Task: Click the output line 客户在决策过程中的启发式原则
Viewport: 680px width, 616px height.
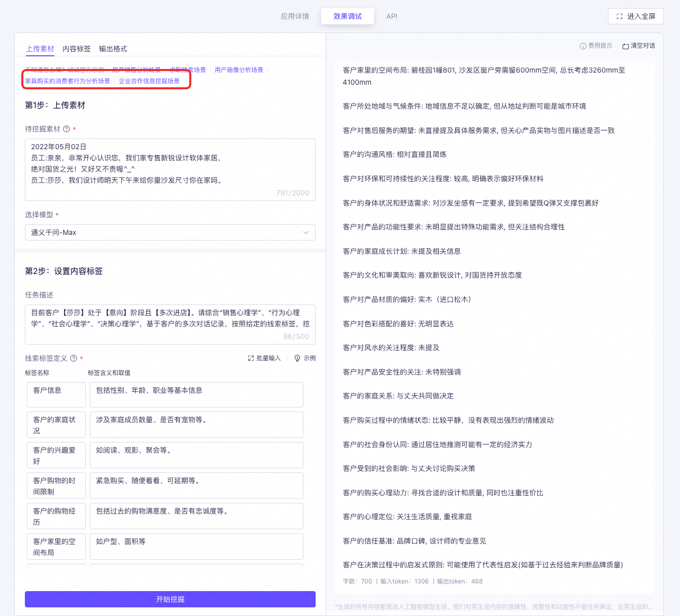Action: pos(483,565)
